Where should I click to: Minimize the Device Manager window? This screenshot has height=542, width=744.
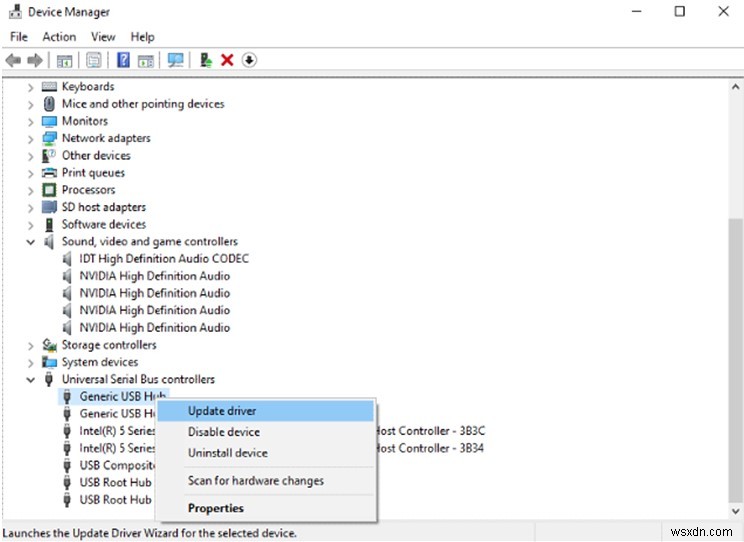(x=636, y=11)
